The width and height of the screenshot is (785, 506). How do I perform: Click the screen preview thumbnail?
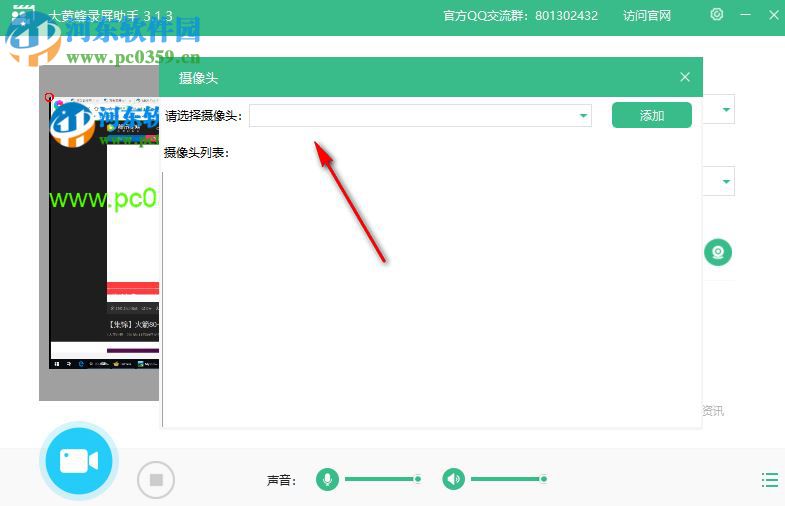[x=104, y=232]
